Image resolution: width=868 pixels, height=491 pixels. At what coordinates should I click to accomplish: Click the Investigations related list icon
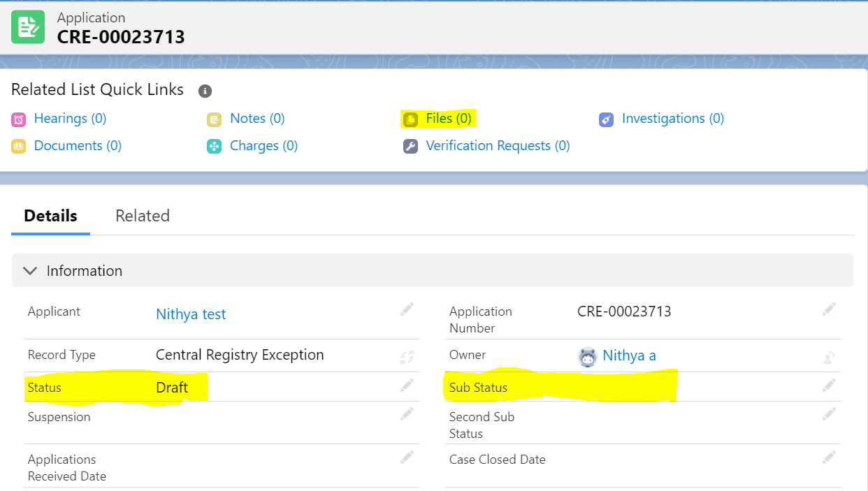click(x=606, y=119)
